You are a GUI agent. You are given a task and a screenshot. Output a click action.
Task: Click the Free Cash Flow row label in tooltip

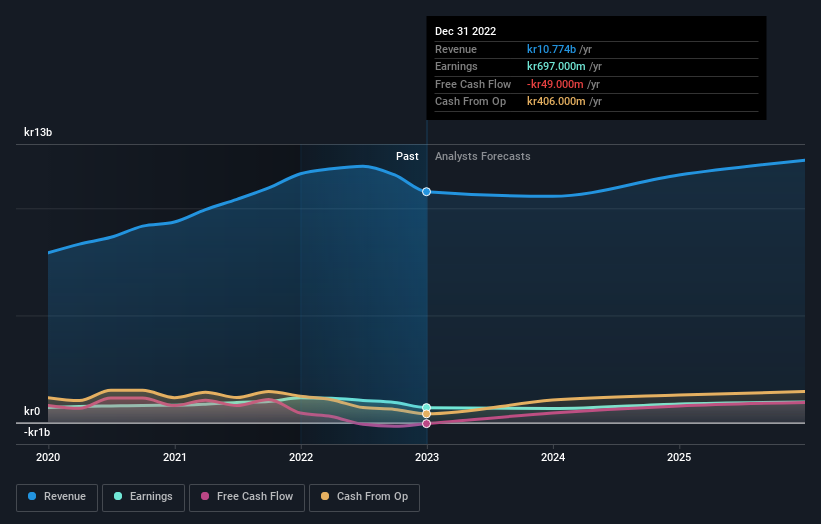(x=473, y=84)
